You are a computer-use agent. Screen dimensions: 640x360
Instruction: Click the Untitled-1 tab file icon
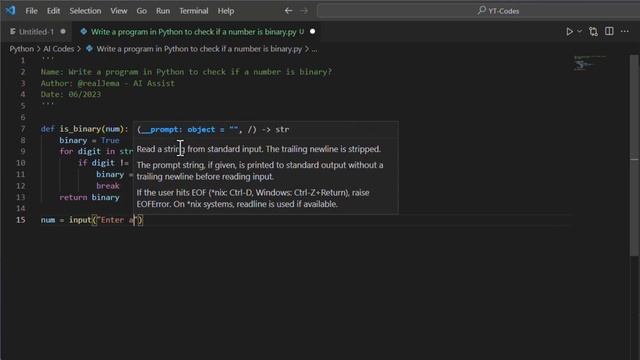(13, 31)
